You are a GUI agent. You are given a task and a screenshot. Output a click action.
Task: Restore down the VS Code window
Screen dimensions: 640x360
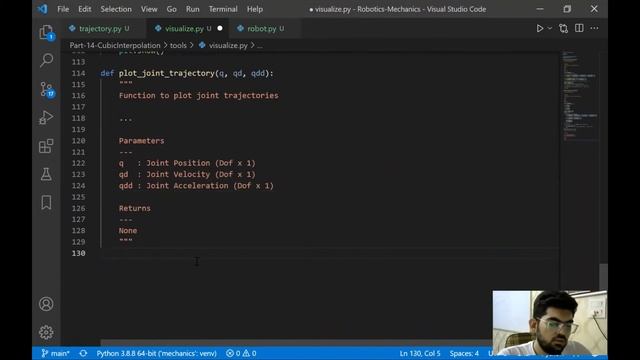coord(567,9)
